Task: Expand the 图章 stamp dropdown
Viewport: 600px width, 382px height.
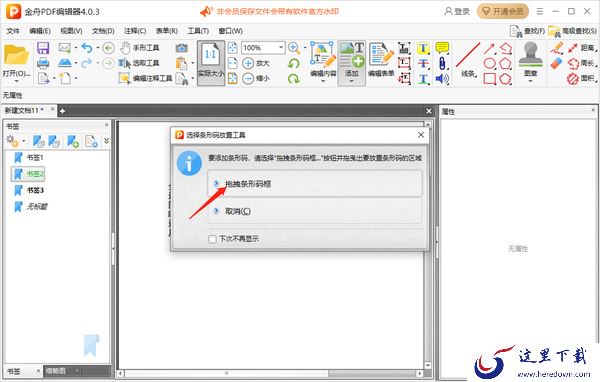Action: (530, 81)
